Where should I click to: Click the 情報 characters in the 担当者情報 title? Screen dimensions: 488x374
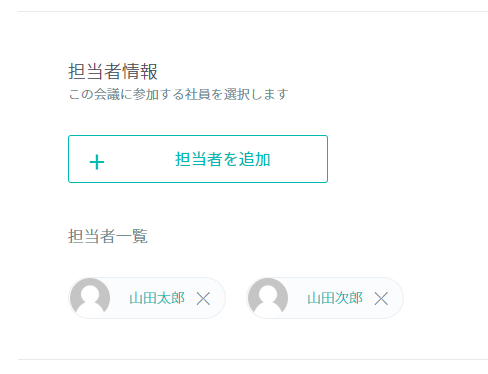pyautogui.click(x=140, y=71)
